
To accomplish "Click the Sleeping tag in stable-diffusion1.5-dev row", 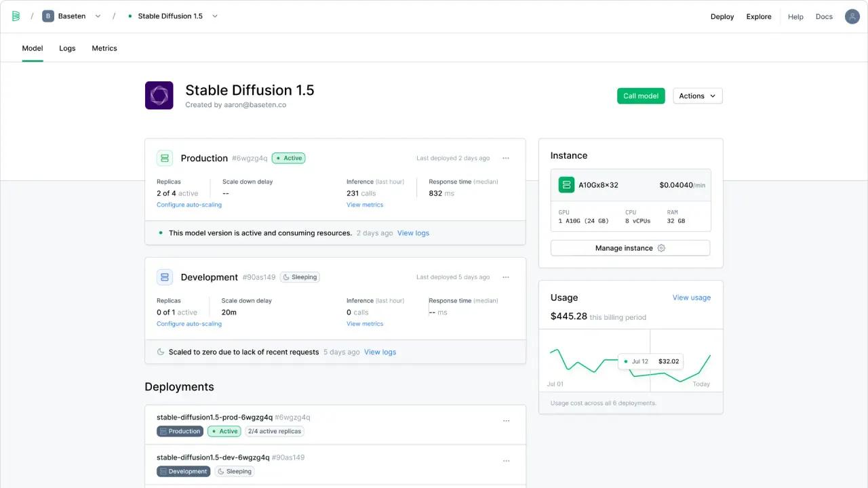I will [235, 471].
